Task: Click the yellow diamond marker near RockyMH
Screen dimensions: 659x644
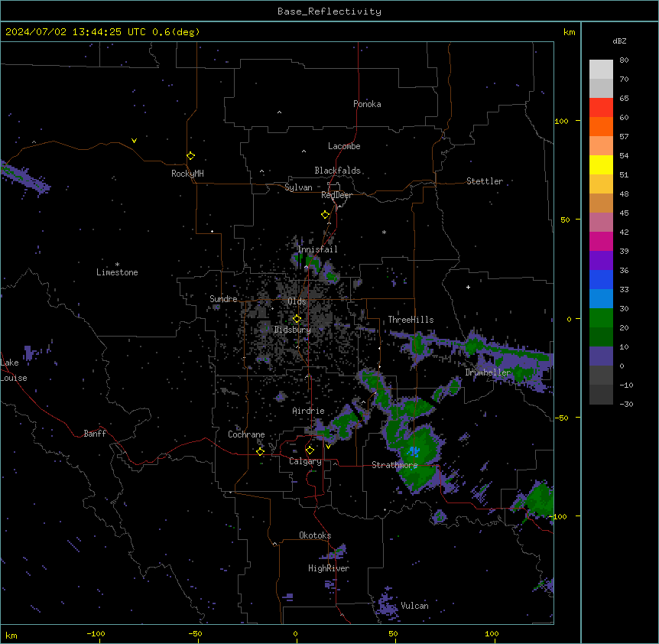Action: click(191, 155)
